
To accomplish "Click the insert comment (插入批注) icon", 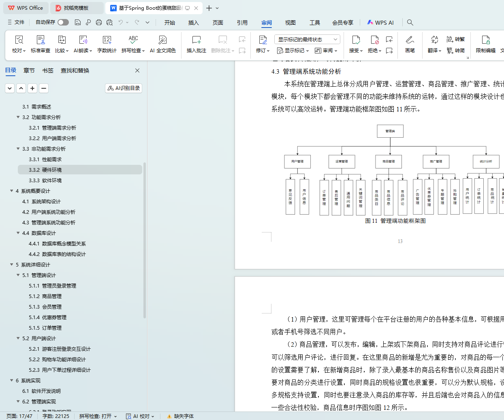I will [196, 40].
